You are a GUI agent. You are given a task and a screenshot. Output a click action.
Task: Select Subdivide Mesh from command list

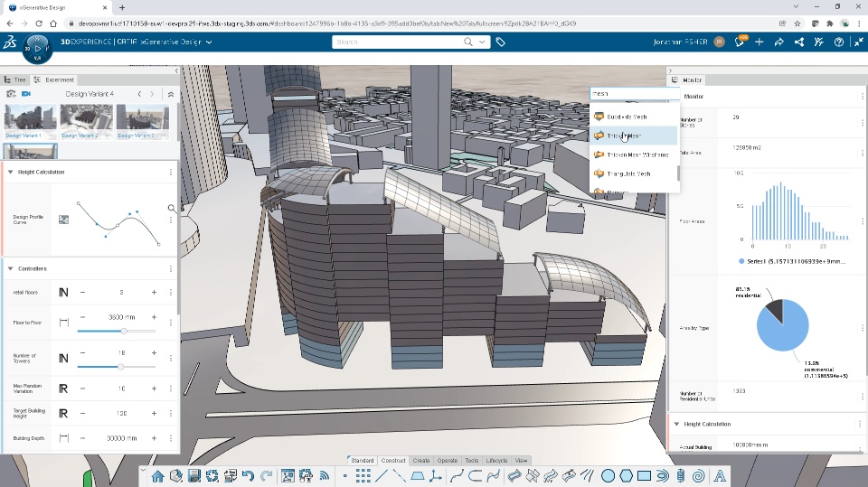[x=635, y=117]
